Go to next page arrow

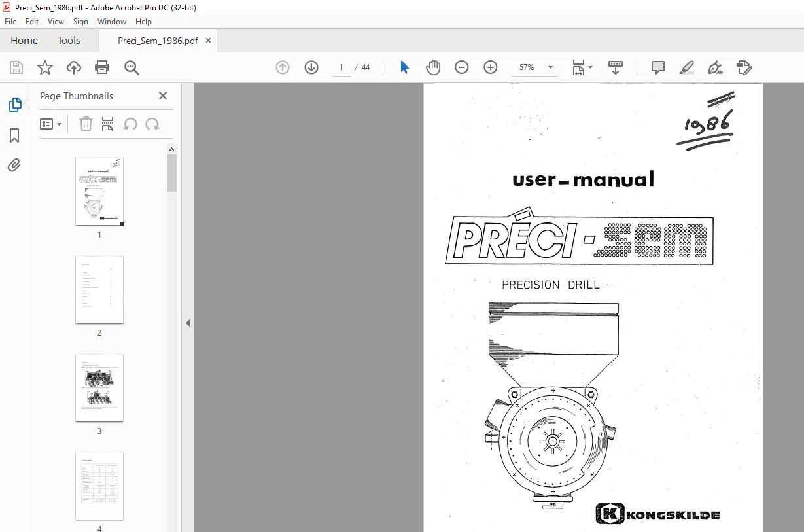pyautogui.click(x=311, y=67)
